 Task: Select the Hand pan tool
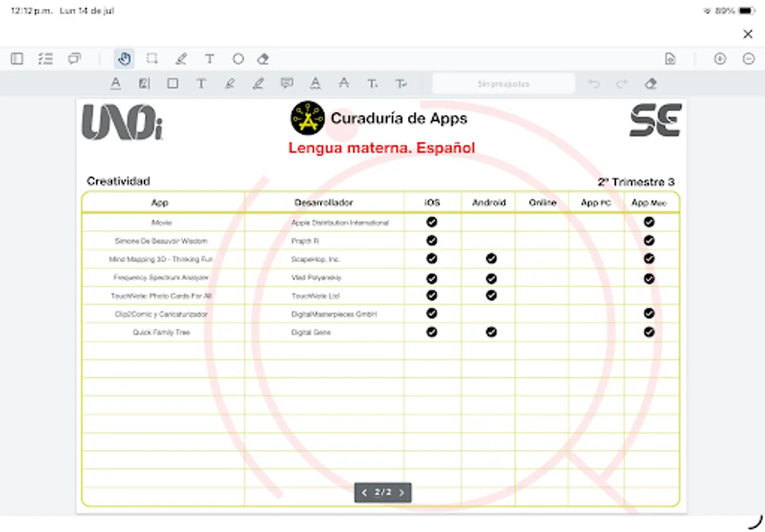(124, 59)
